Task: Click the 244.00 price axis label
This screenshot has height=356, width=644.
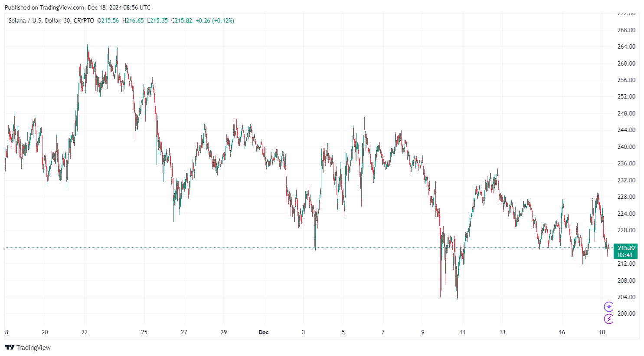Action: [x=626, y=130]
